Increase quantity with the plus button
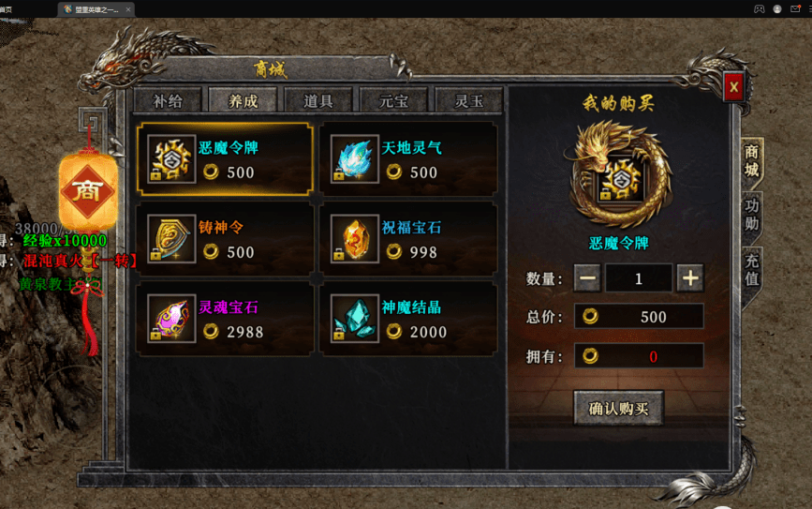812x509 pixels. coord(690,278)
